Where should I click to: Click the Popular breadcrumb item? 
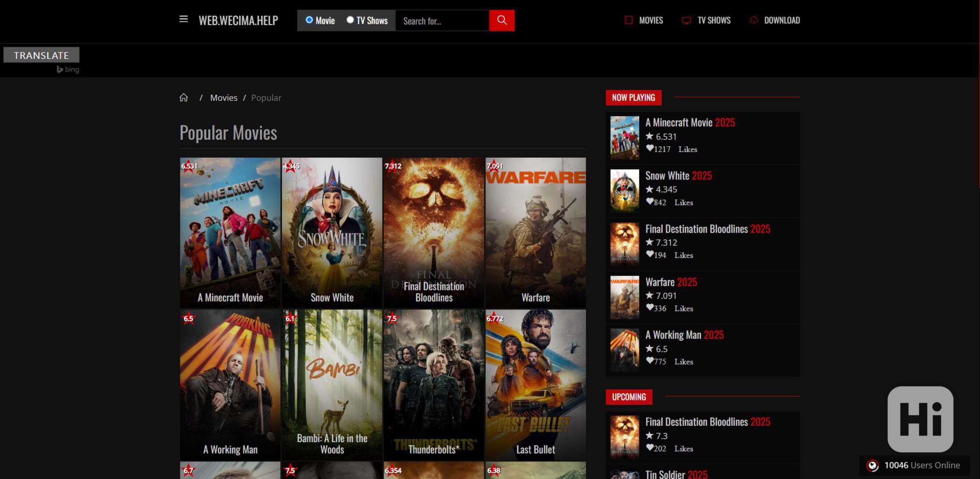click(x=266, y=98)
